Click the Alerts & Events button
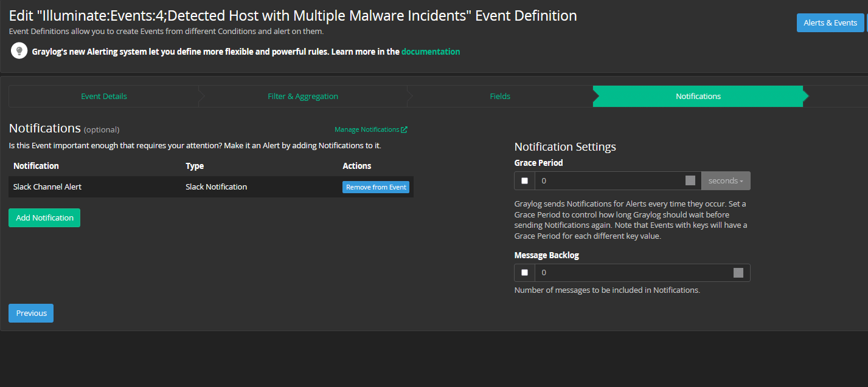868x387 pixels. coord(831,22)
